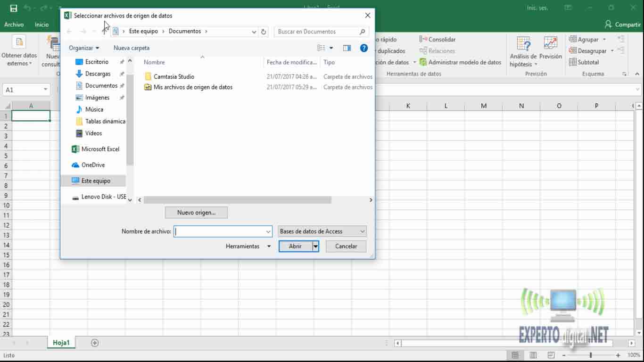Select the Hoja1 sheet tab
Viewport: 644px width, 362px height.
click(x=61, y=343)
